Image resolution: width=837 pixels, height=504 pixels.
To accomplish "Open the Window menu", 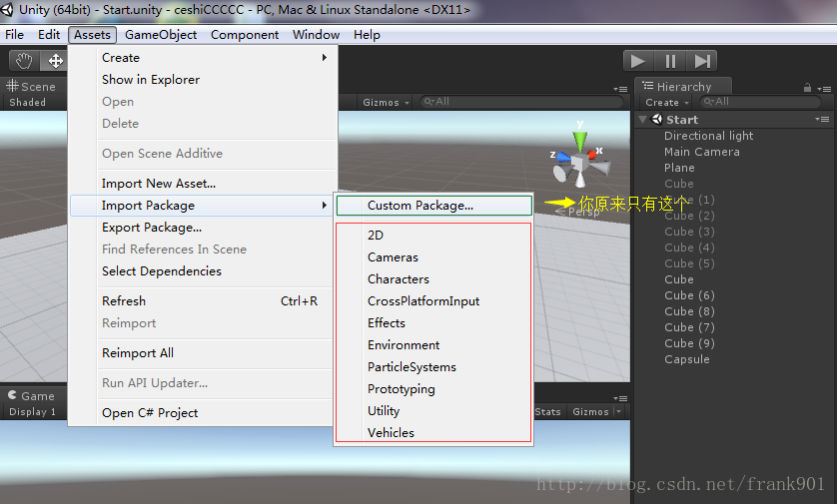I will (316, 35).
